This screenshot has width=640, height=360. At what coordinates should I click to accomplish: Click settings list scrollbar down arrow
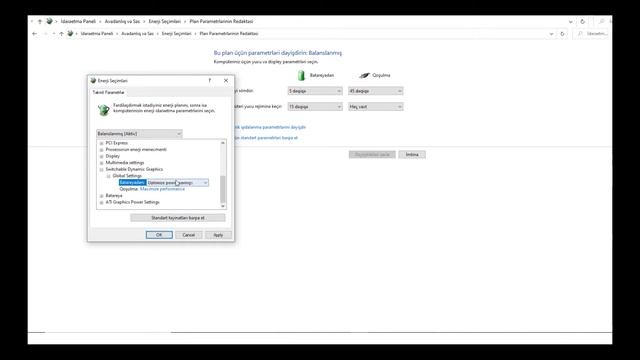pos(222,206)
